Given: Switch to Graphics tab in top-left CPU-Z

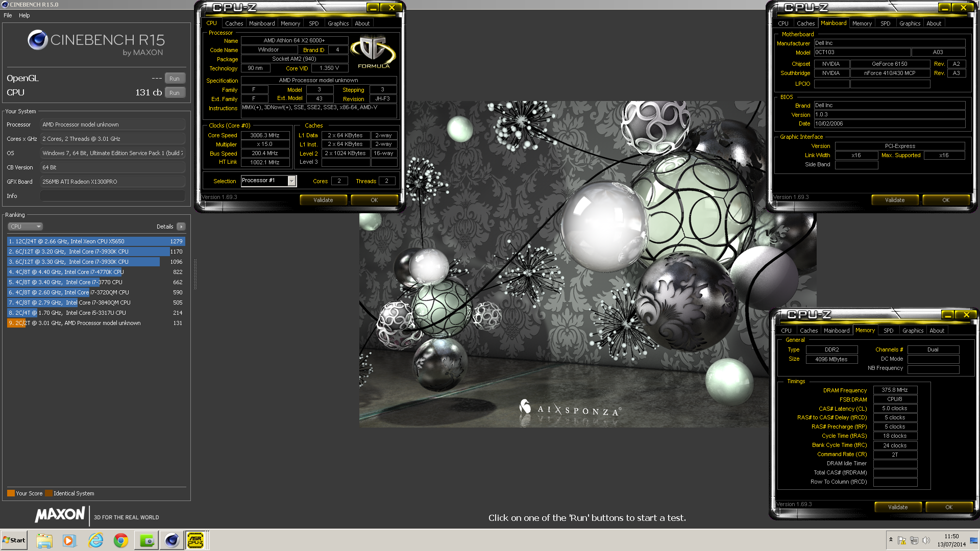Looking at the screenshot, I should tap(338, 23).
